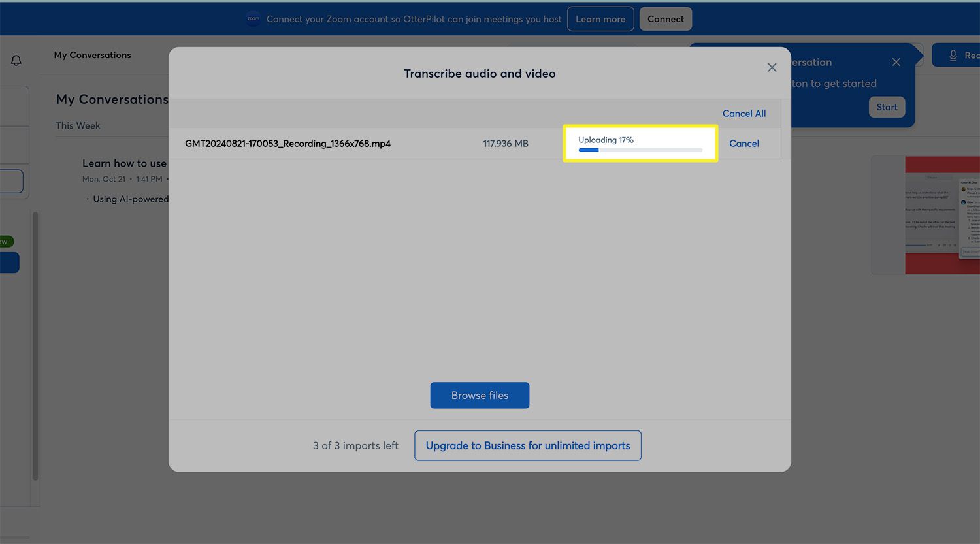Click the left sidebar scrollbar

click(35, 346)
